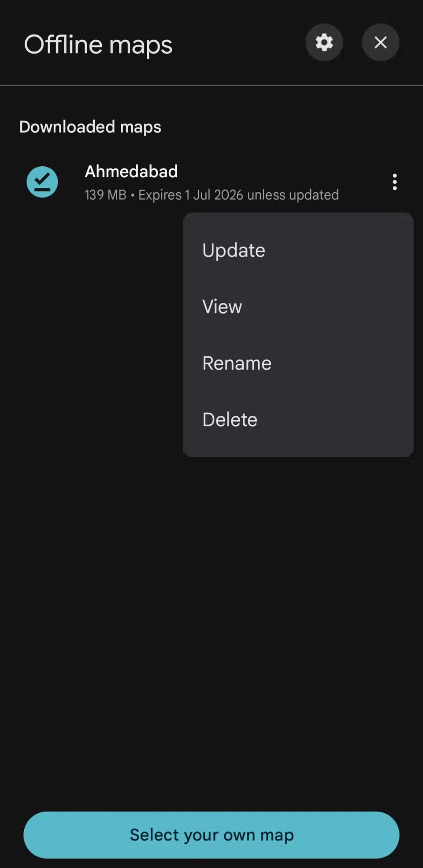
Task: Tap the Ahmedabad map entry
Action: tap(132, 182)
